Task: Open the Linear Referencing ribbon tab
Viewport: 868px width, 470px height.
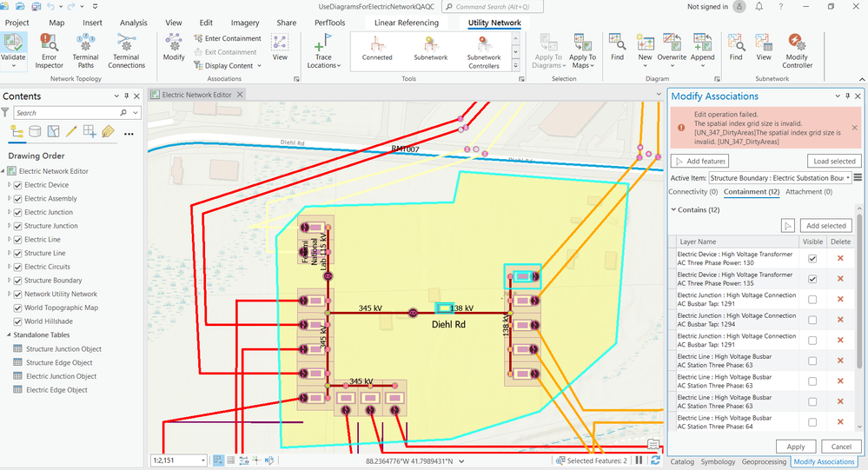Action: (407, 23)
